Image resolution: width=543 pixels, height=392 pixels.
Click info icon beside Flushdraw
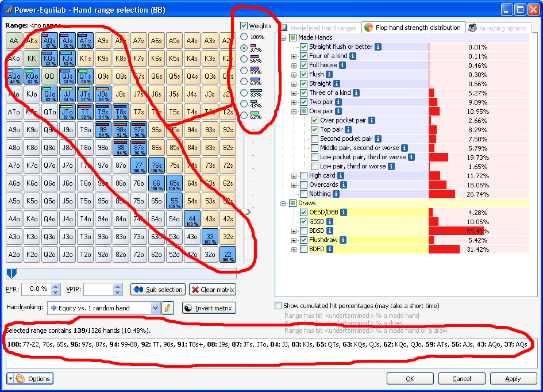tap(343, 240)
